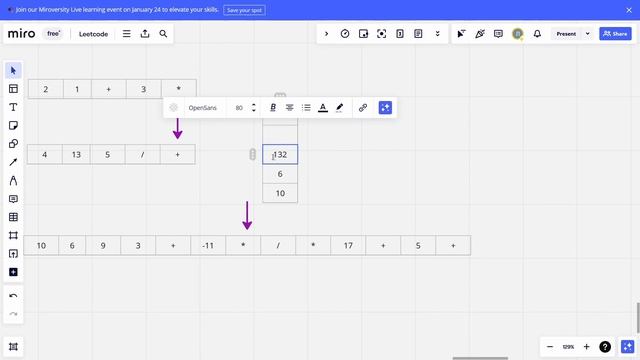Image resolution: width=640 pixels, height=360 pixels.
Task: Redo the last action
Action: pyautogui.click(x=13, y=314)
